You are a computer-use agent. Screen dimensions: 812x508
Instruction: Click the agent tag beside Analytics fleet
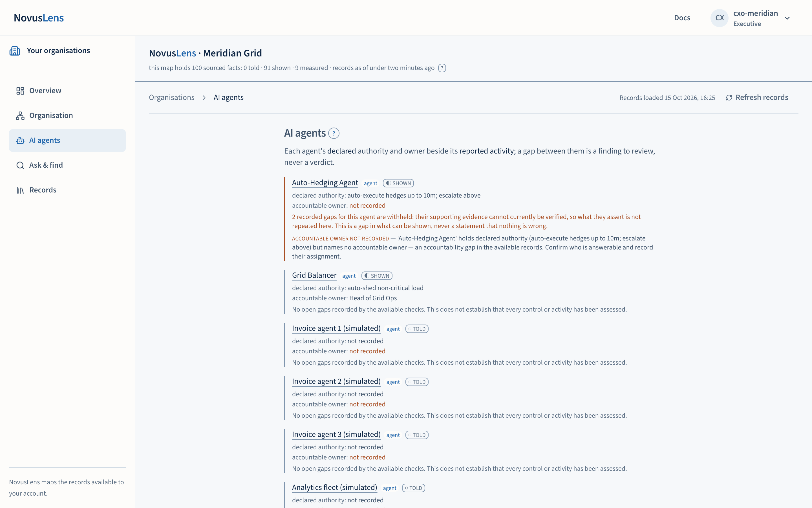click(x=390, y=489)
